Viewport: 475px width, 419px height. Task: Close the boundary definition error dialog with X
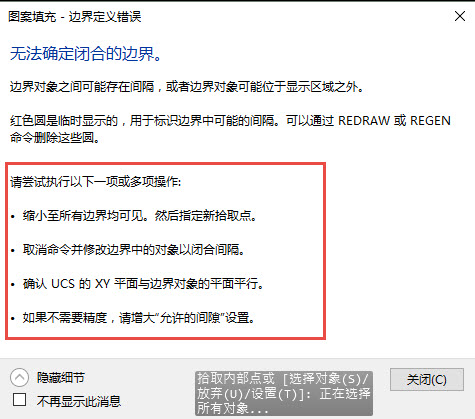pos(460,16)
